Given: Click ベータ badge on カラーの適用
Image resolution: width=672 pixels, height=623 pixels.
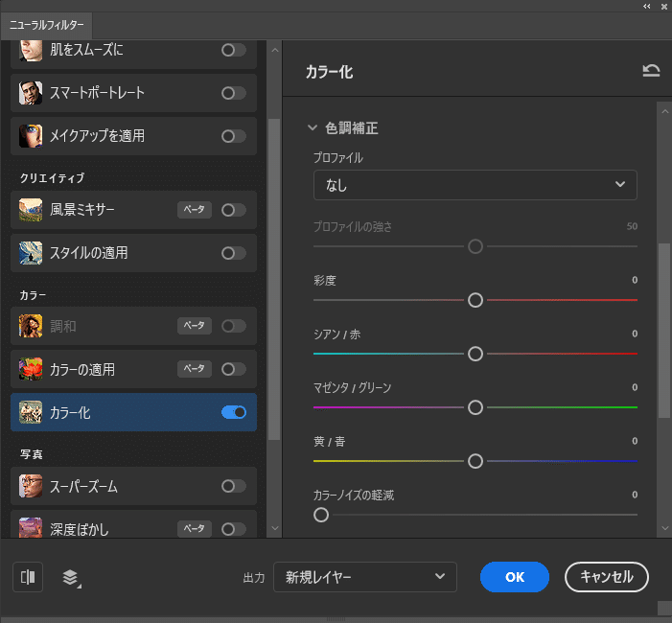Looking at the screenshot, I should 195,368.
